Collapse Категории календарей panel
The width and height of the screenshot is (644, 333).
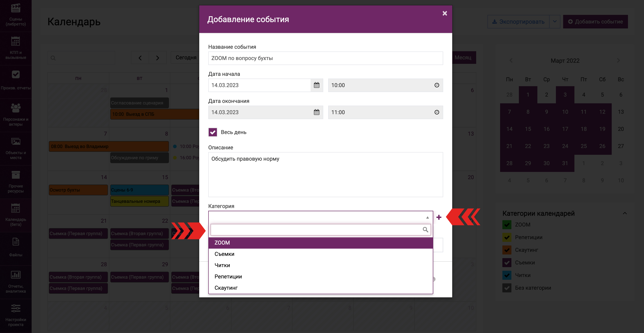(x=625, y=213)
